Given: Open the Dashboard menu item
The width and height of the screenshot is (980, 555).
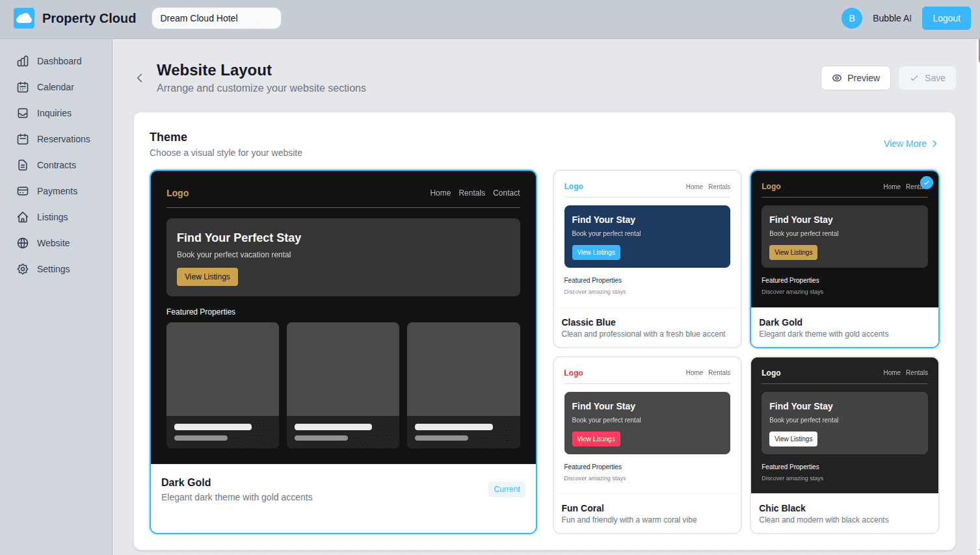Looking at the screenshot, I should tap(56, 61).
